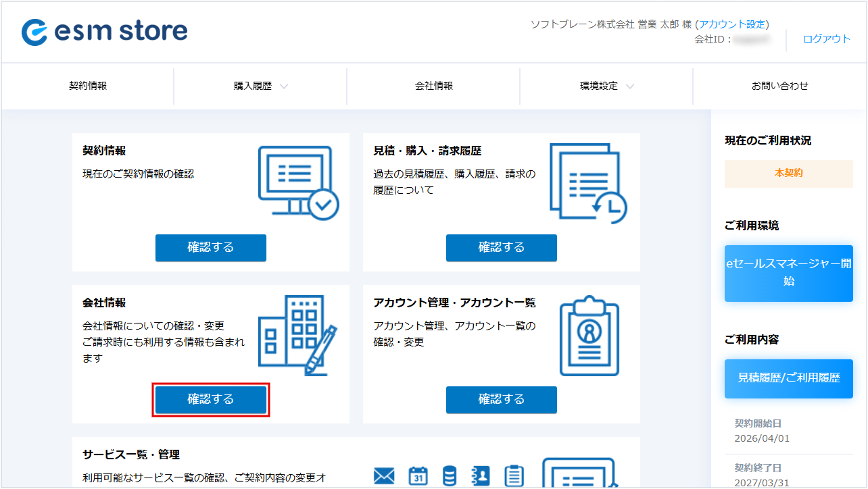Launch eセールスマネージャー開始 button

788,273
